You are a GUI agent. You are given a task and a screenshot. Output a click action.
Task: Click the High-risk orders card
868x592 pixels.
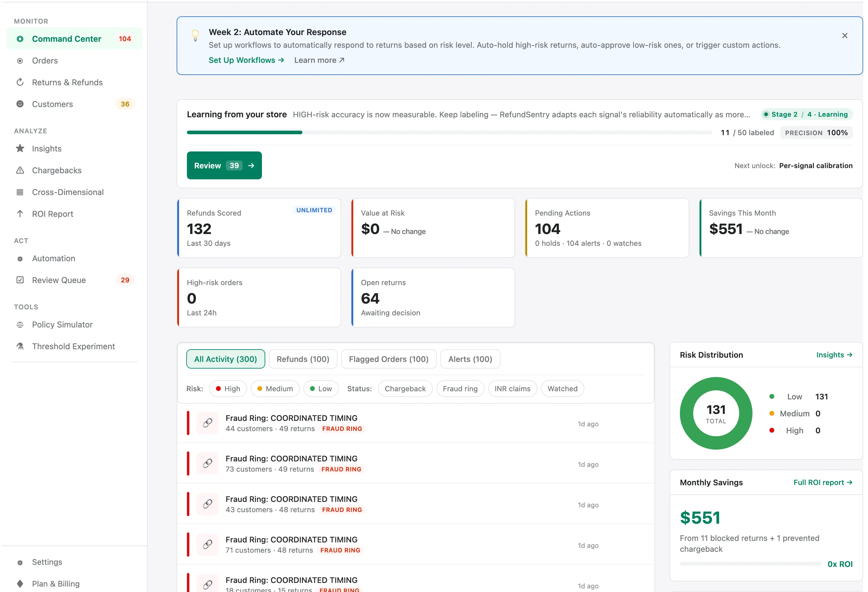(x=259, y=298)
